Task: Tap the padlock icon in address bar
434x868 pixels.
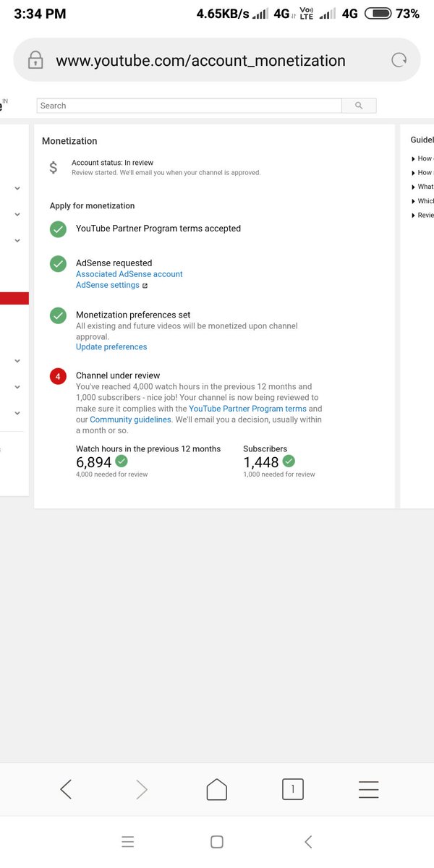Action: click(x=35, y=60)
